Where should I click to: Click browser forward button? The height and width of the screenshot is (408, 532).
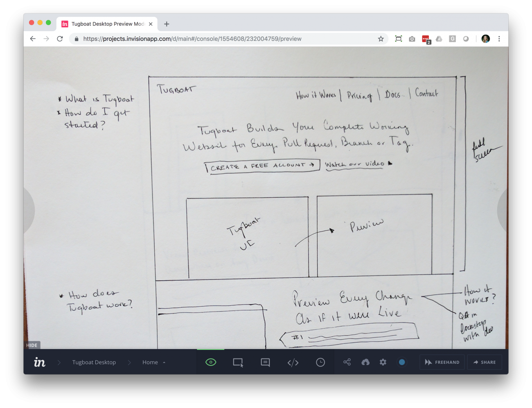coord(46,39)
